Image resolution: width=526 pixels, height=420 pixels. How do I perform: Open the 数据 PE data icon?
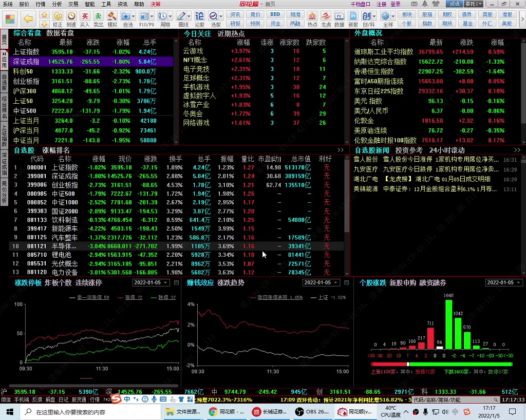pos(340,20)
